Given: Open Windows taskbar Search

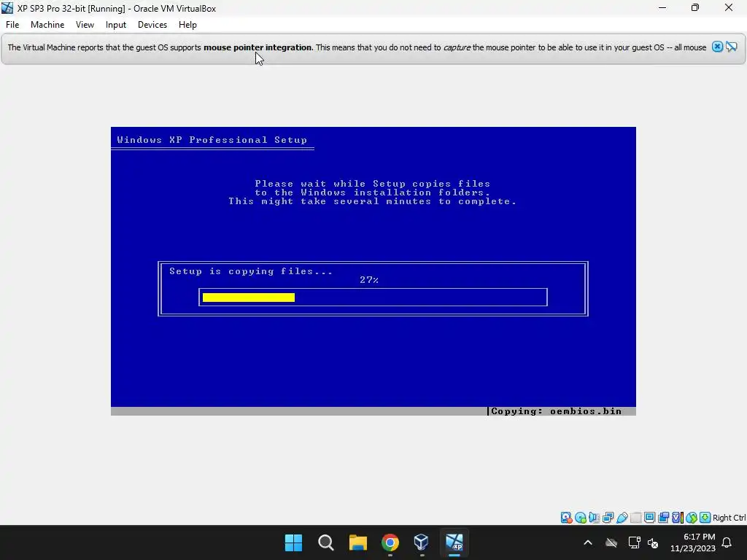Looking at the screenshot, I should [326, 542].
